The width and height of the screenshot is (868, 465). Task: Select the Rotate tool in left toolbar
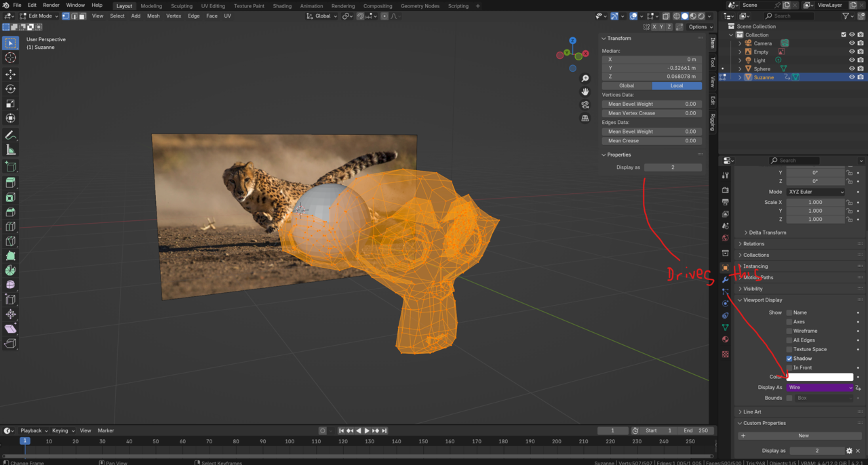tap(10, 89)
